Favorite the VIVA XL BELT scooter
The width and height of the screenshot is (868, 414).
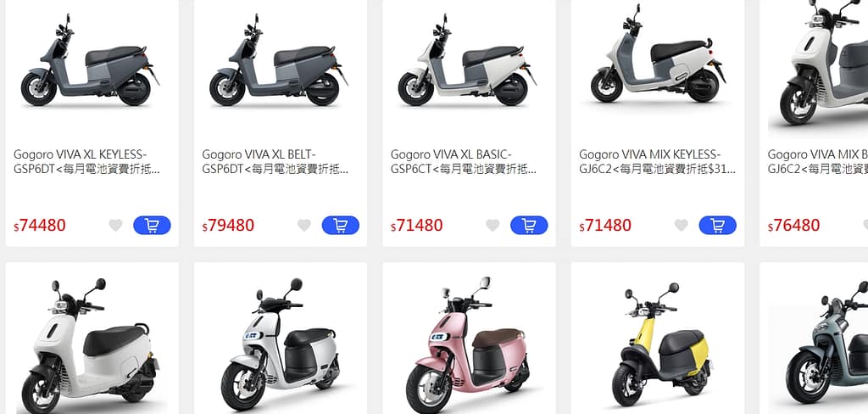point(304,225)
